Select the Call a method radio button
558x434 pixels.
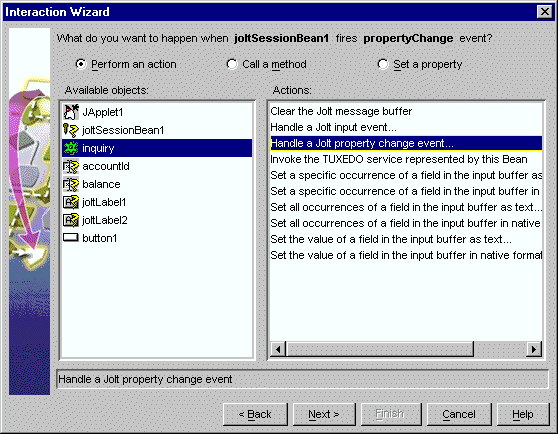click(232, 64)
